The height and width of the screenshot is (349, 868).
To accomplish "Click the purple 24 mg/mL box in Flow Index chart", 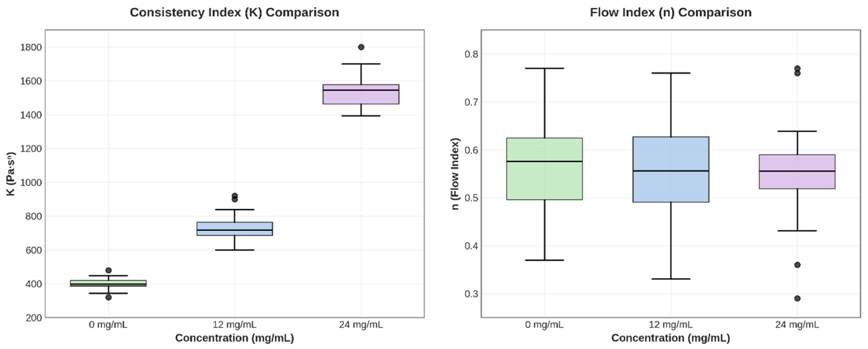I will [797, 179].
